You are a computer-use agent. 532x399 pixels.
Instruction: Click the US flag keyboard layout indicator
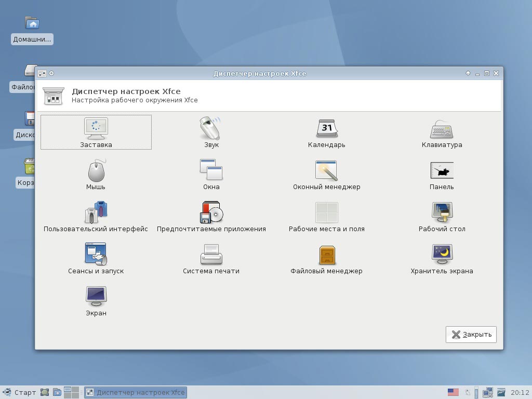point(453,392)
